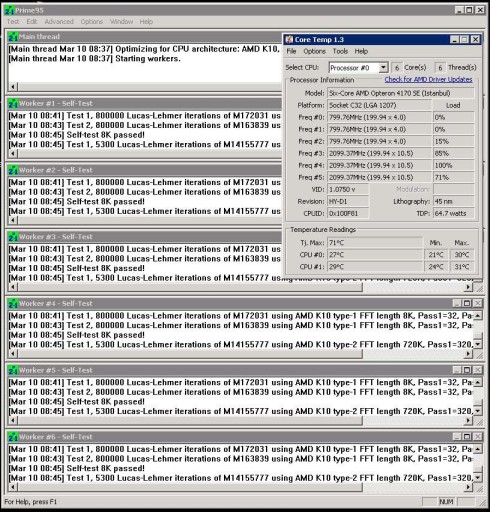Click the Lithography value 45 nm
Screen dimensions: 490x512
point(454,201)
